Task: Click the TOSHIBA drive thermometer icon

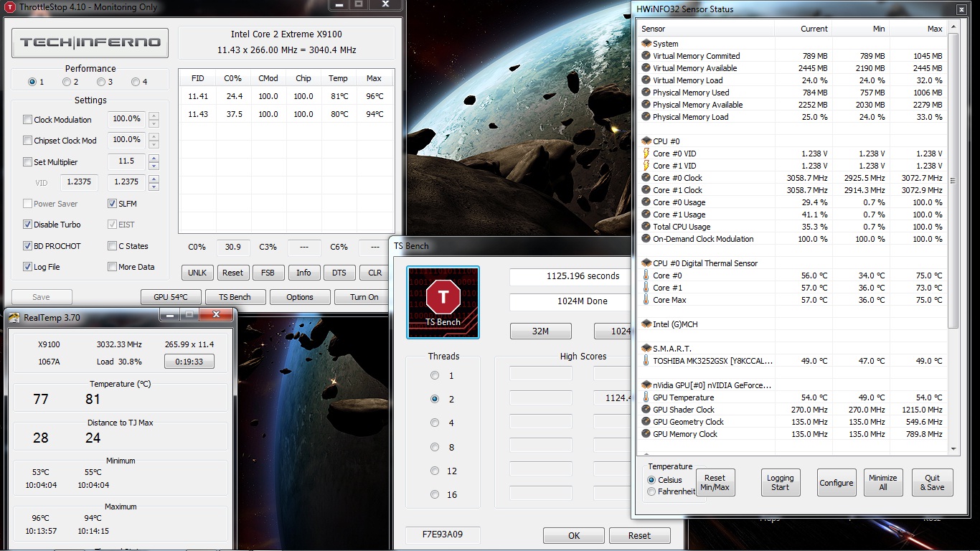Action: click(x=646, y=361)
